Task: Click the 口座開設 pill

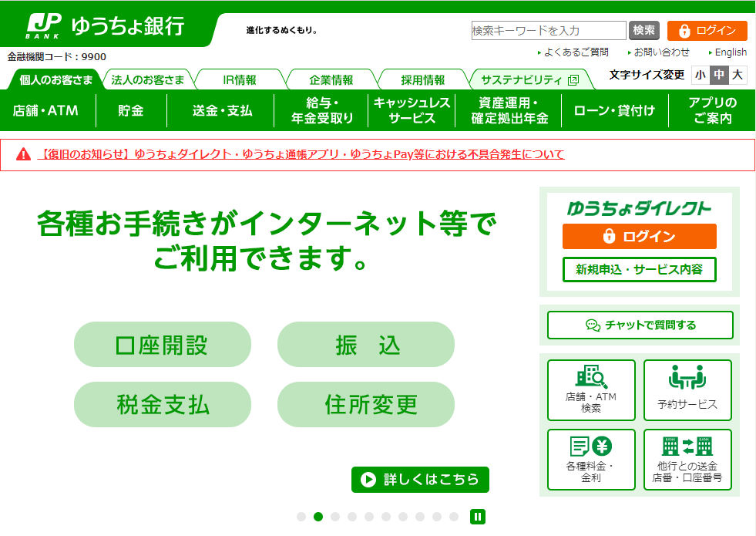Action: point(163,345)
